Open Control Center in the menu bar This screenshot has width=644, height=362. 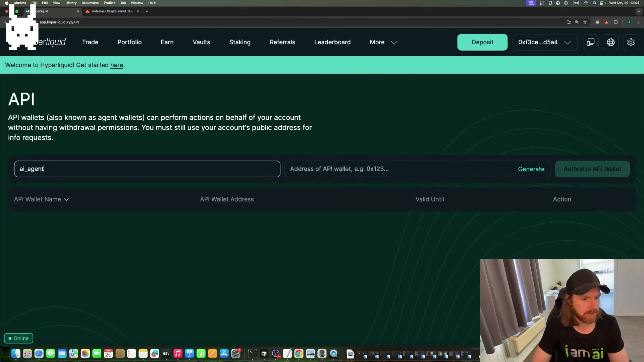[602, 3]
